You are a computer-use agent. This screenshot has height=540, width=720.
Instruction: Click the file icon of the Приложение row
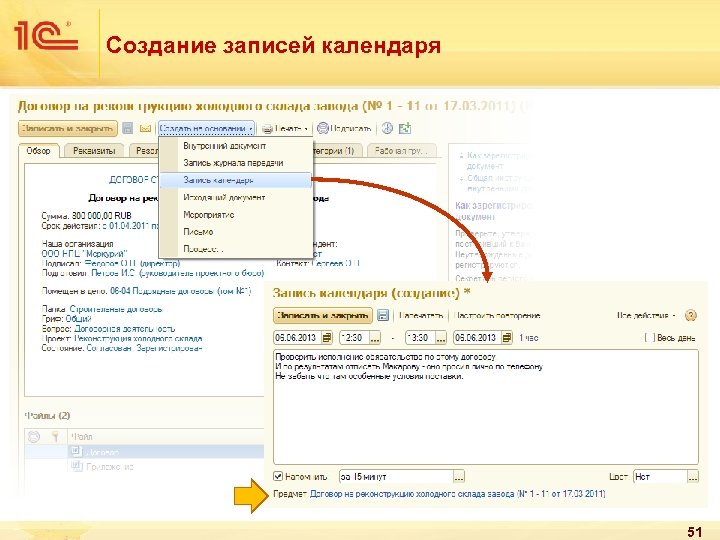[x=76, y=467]
